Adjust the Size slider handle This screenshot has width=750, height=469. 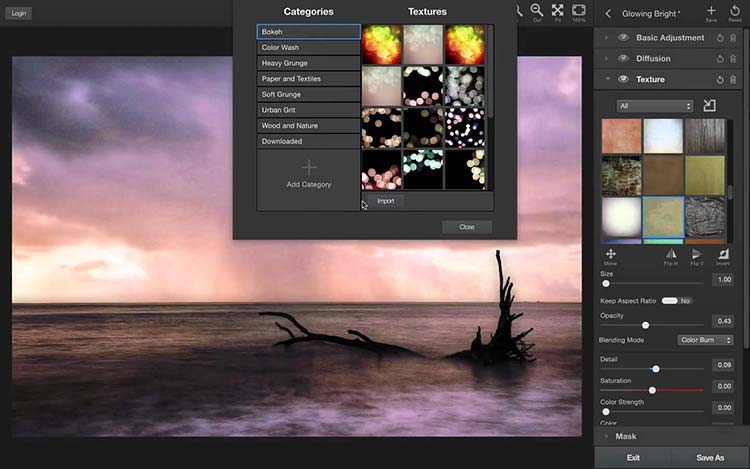(x=606, y=284)
